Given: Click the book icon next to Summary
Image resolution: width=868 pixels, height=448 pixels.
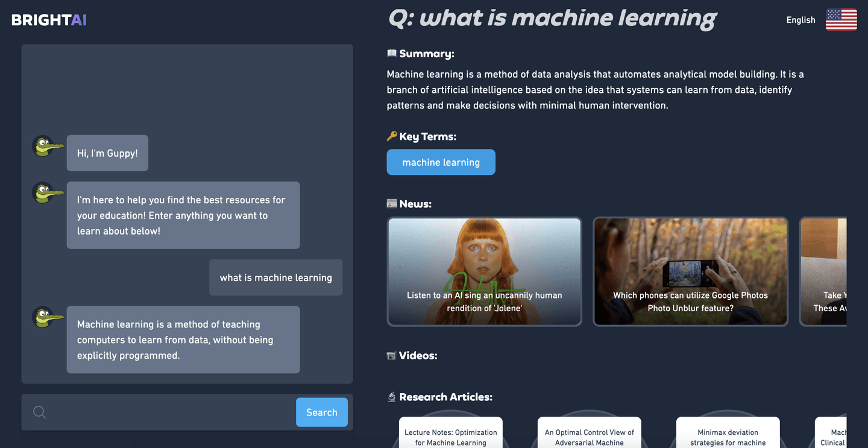Looking at the screenshot, I should click(x=392, y=54).
